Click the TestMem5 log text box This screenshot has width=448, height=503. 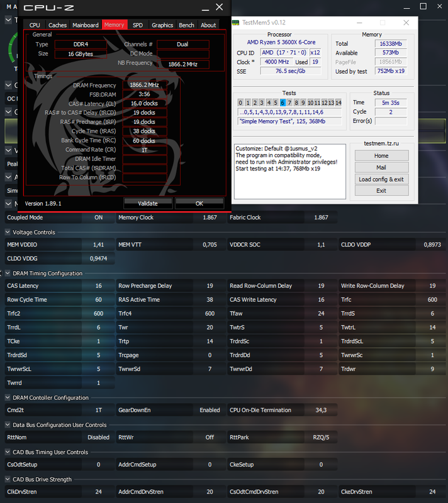tap(290, 172)
